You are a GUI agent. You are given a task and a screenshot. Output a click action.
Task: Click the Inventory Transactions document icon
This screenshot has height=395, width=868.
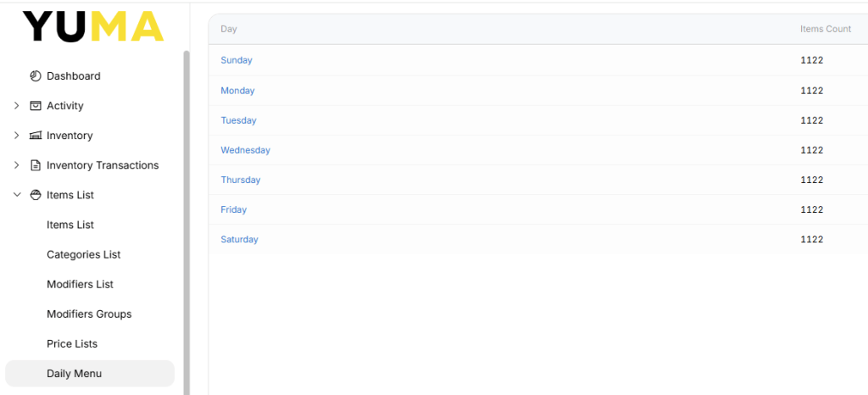point(36,165)
